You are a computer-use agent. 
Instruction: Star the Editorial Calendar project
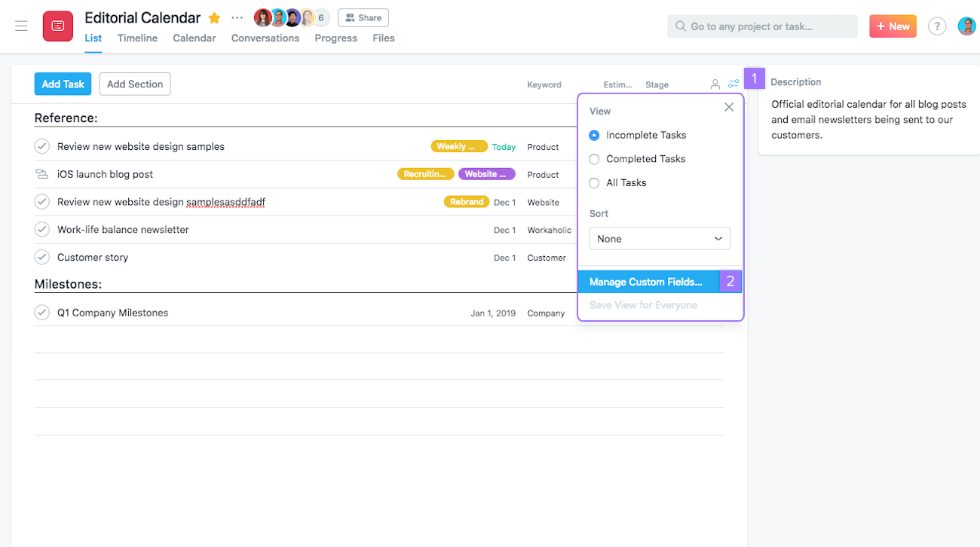click(213, 17)
